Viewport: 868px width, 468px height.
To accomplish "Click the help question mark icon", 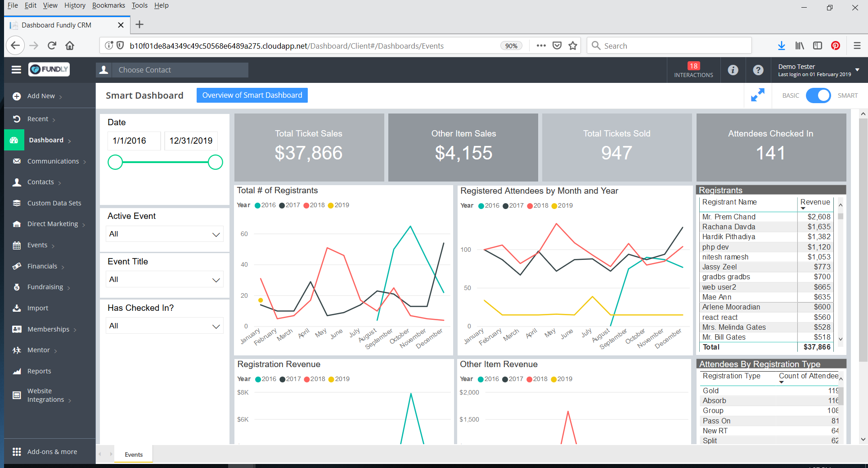I will [x=758, y=70].
